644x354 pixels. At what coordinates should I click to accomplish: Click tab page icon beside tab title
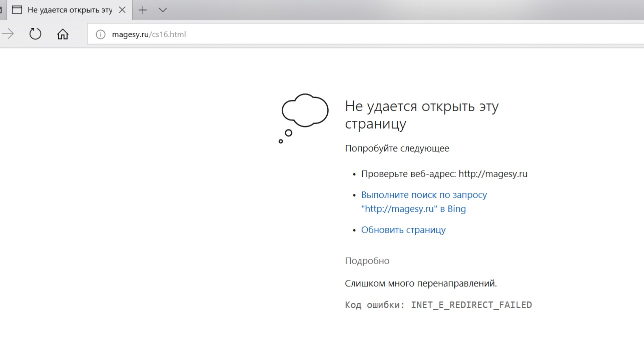tap(17, 10)
